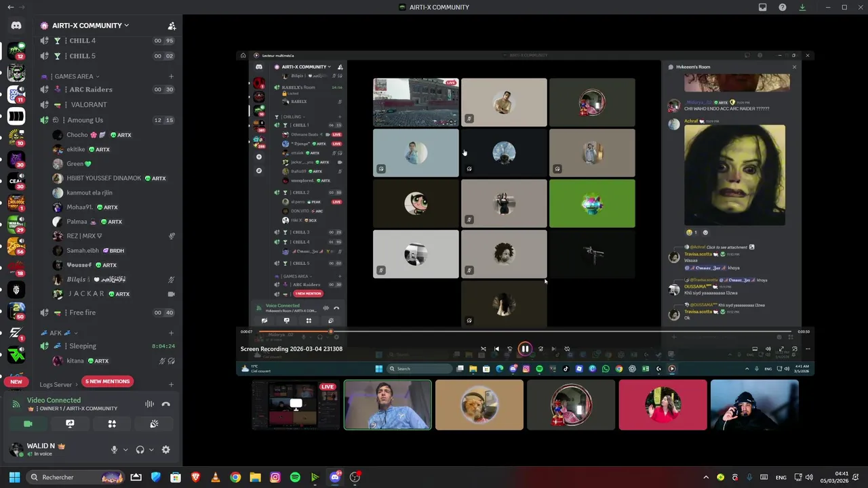Join CHILL 5 voice channel

[x=107, y=56]
